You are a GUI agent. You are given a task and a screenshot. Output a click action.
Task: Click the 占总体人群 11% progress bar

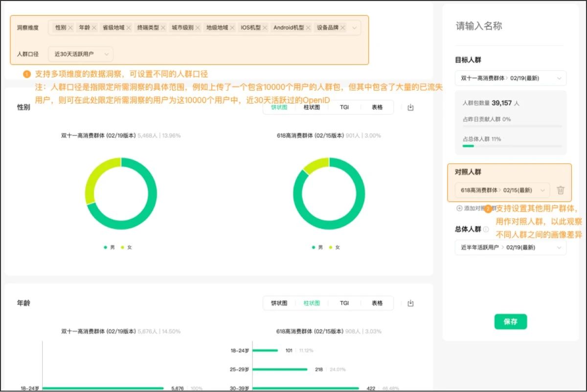512,146
